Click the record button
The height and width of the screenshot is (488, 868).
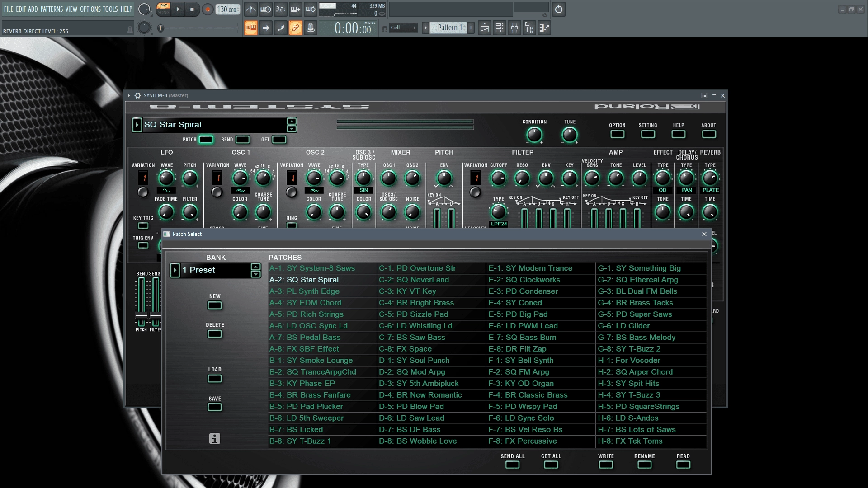(x=208, y=9)
